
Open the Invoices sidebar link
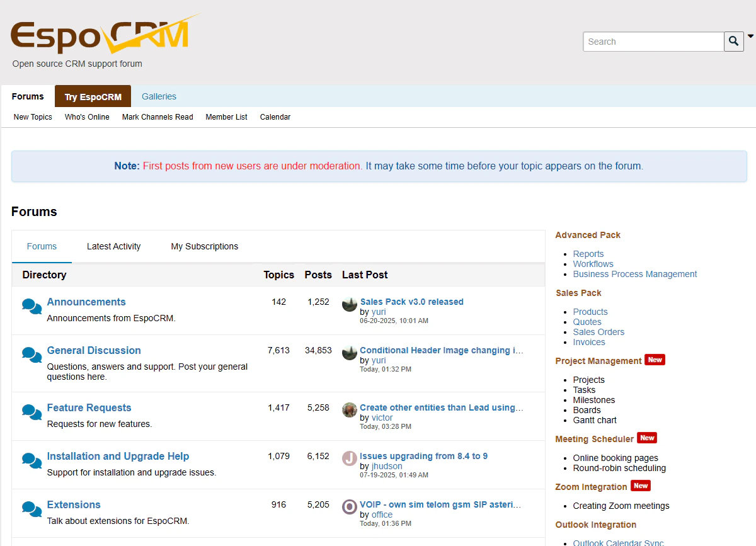(589, 342)
